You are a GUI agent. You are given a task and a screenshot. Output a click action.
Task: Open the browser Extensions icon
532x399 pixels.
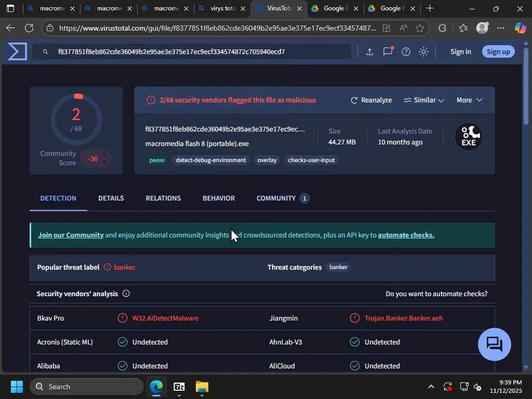point(442,28)
